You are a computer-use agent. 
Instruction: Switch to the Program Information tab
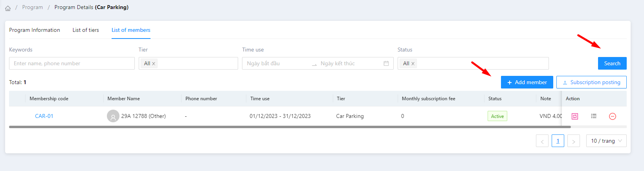click(35, 30)
